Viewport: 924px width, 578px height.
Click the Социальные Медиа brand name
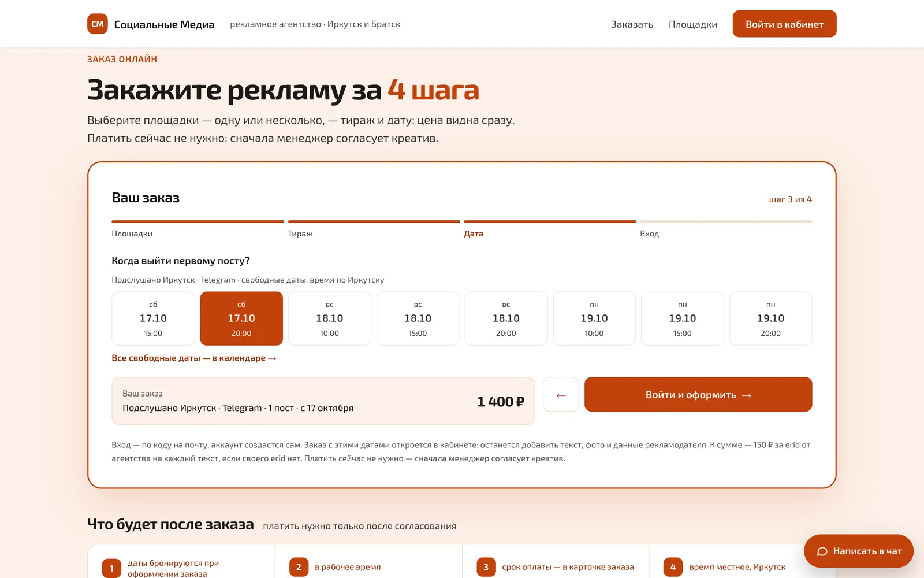pyautogui.click(x=164, y=24)
